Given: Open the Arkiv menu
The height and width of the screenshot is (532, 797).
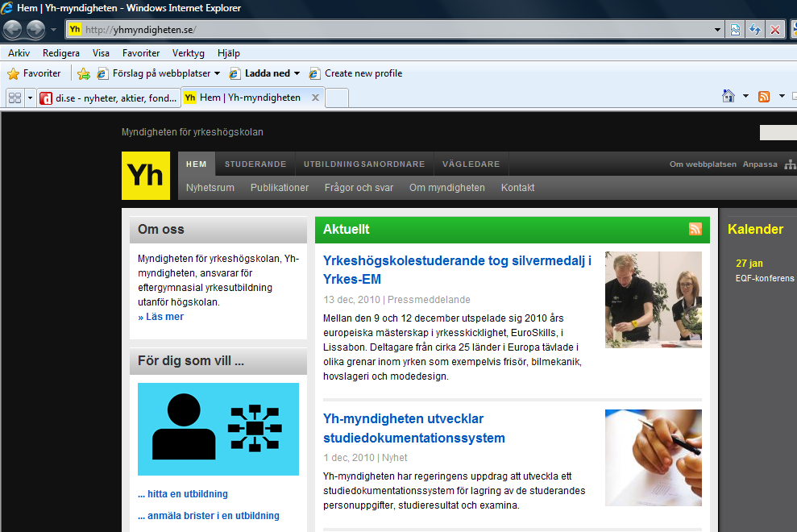Looking at the screenshot, I should pos(19,53).
